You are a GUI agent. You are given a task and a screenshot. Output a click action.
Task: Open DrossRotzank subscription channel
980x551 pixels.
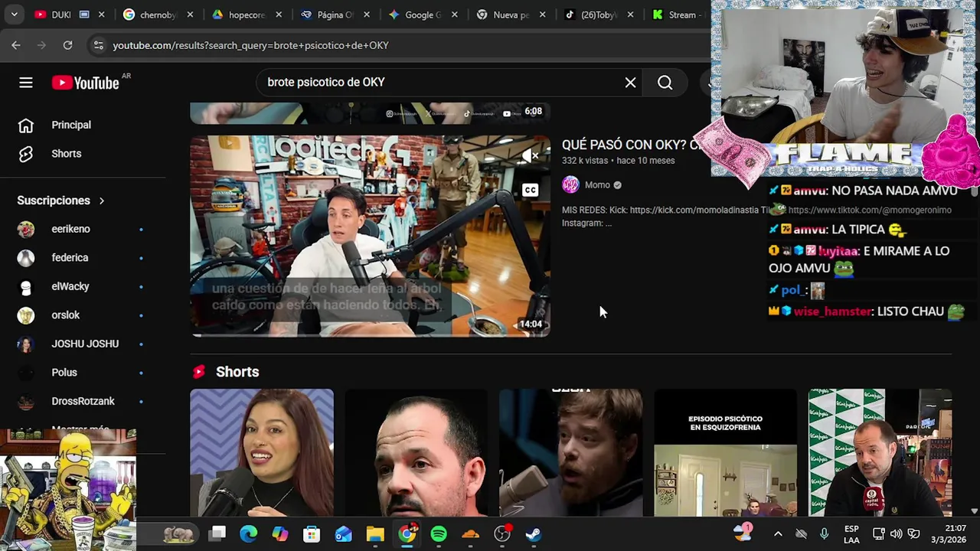coord(83,401)
